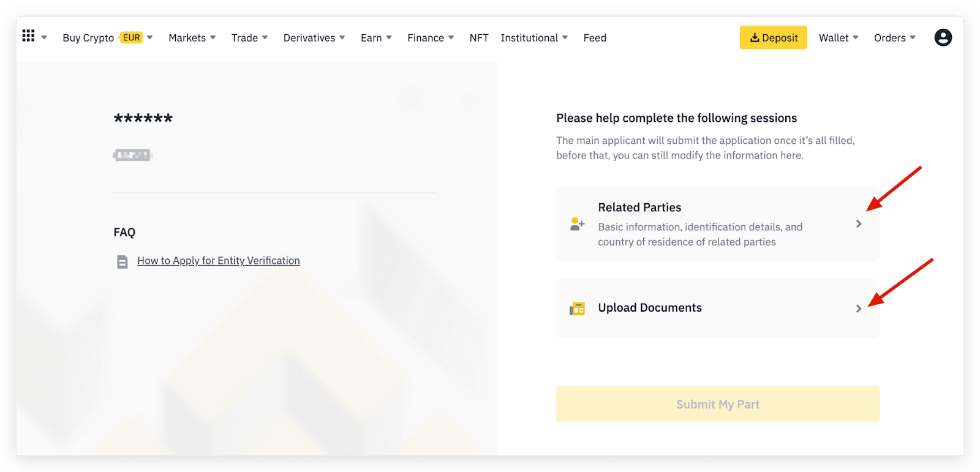
Task: Open the Orders dropdown
Action: (x=894, y=38)
